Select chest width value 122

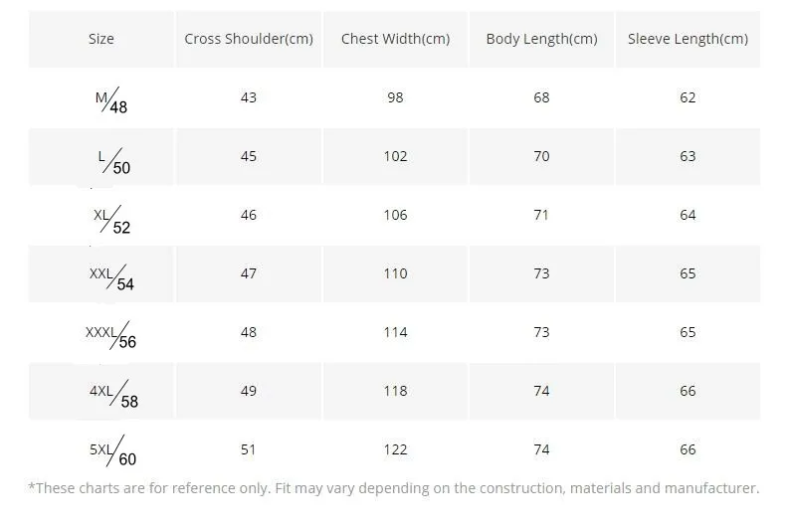[396, 449]
